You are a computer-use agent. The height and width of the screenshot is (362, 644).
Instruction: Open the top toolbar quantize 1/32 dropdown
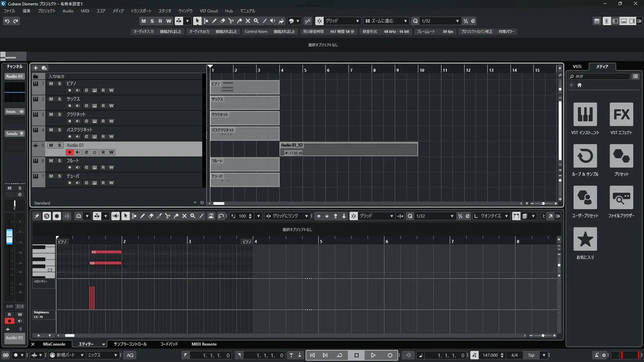click(457, 21)
